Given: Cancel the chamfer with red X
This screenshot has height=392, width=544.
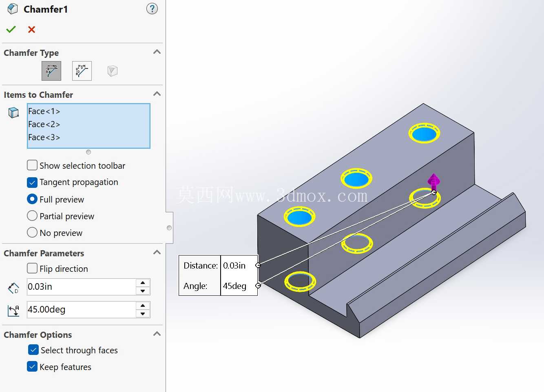Looking at the screenshot, I should [x=31, y=29].
